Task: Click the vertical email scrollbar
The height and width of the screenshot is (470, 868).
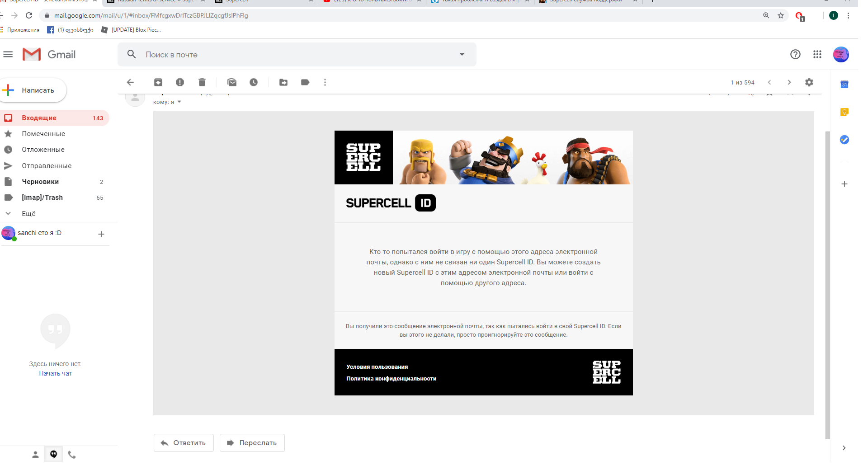Action: [x=828, y=285]
